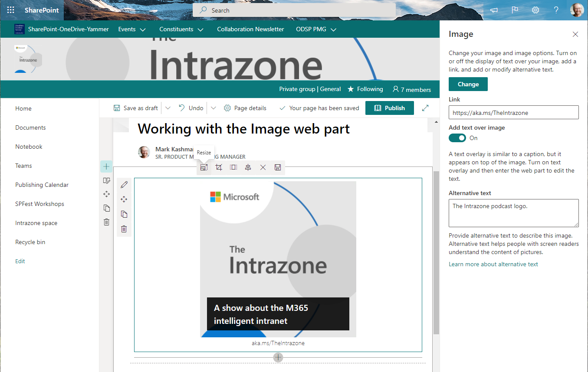
Task: Open Intrazone space
Action: click(36, 223)
